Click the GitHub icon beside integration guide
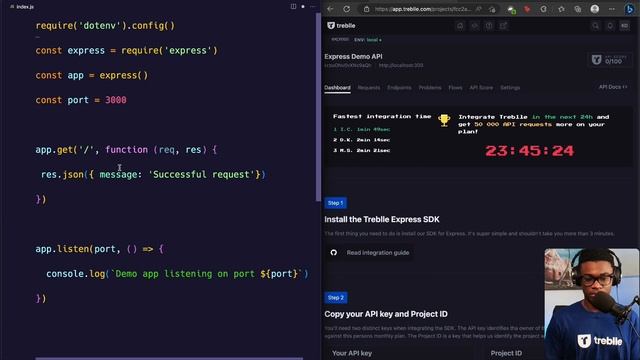 point(333,253)
